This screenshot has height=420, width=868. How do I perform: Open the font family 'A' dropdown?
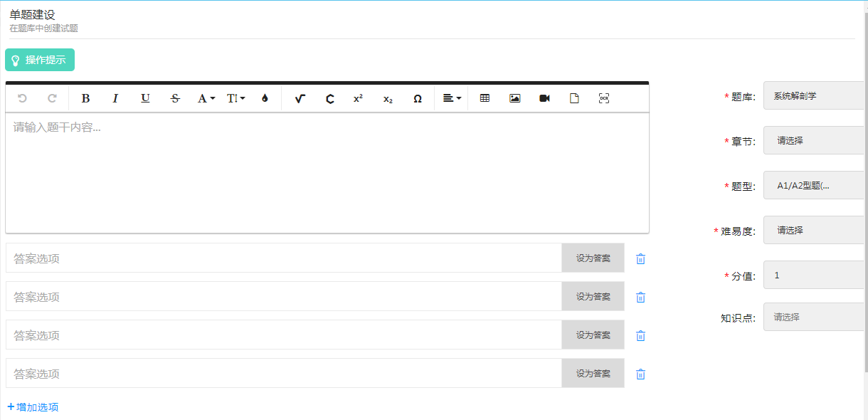point(206,99)
